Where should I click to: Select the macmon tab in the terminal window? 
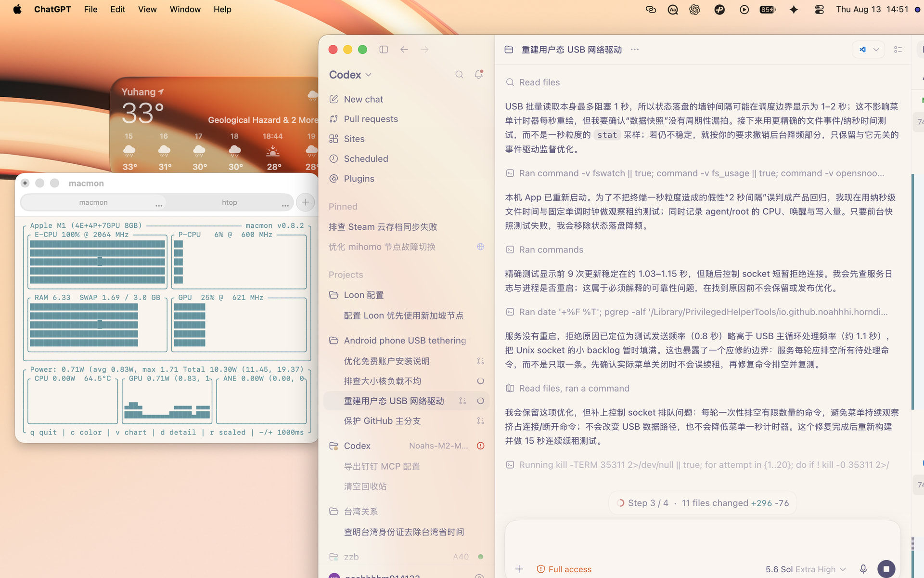coord(93,202)
